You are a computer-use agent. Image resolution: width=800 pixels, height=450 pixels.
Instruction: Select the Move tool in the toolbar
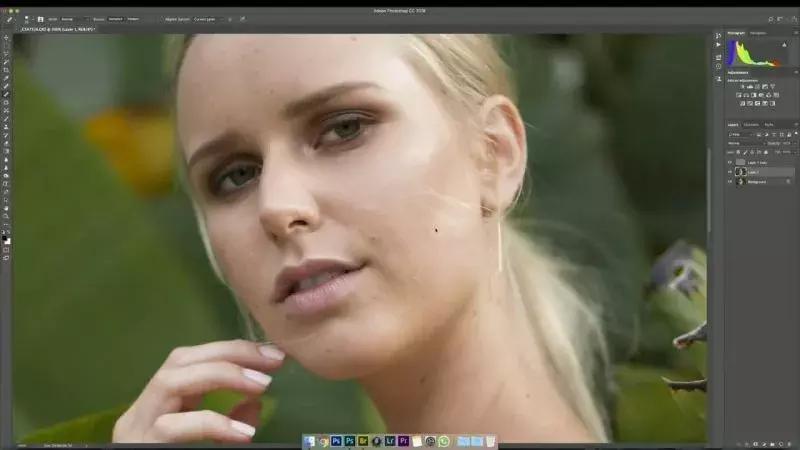[x=6, y=37]
